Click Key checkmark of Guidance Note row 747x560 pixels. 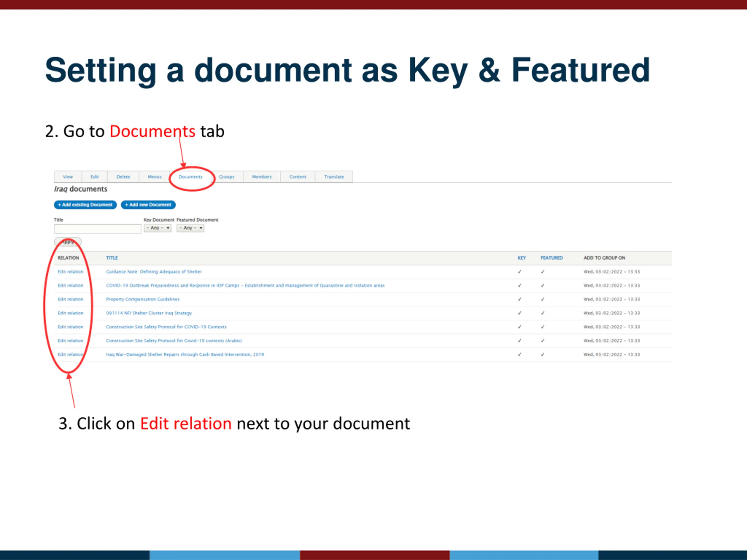coord(519,271)
